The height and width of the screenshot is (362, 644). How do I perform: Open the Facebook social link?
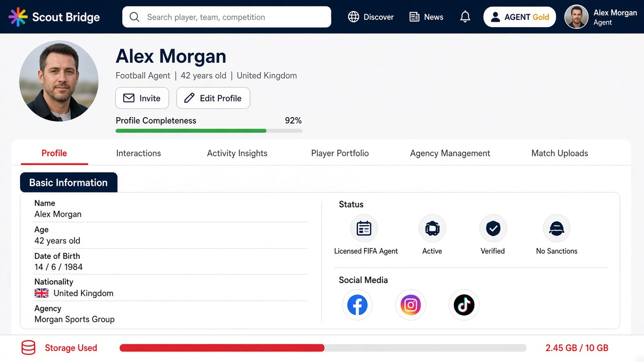coord(357,305)
